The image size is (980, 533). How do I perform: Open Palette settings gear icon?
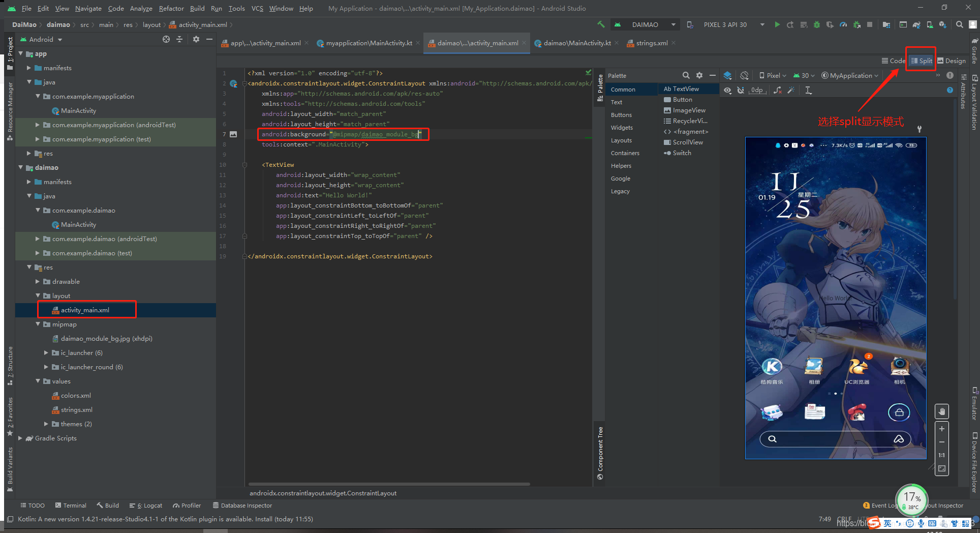[699, 75]
